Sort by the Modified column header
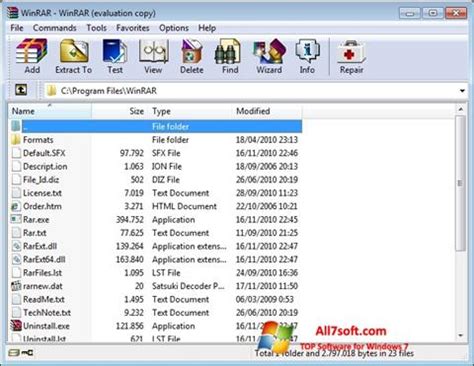Screen dimensions: 474x366 pyautogui.click(x=267, y=111)
